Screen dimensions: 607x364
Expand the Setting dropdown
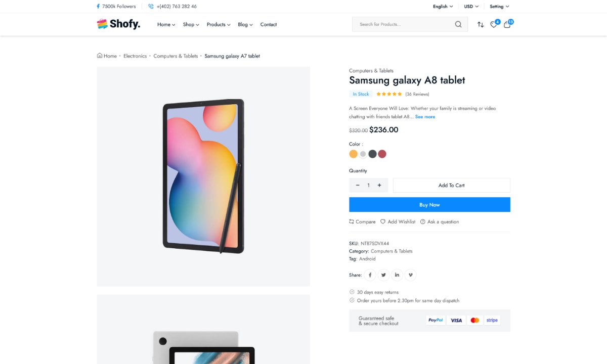click(x=499, y=7)
